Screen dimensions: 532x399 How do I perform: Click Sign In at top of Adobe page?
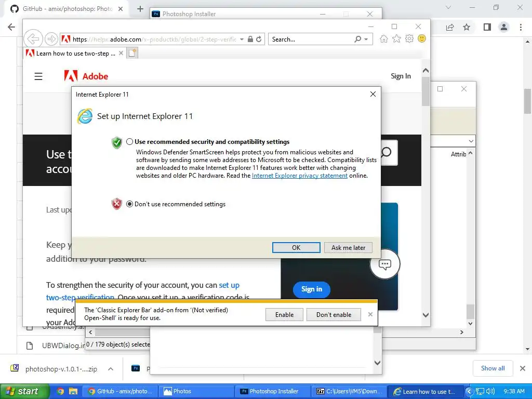point(401,76)
